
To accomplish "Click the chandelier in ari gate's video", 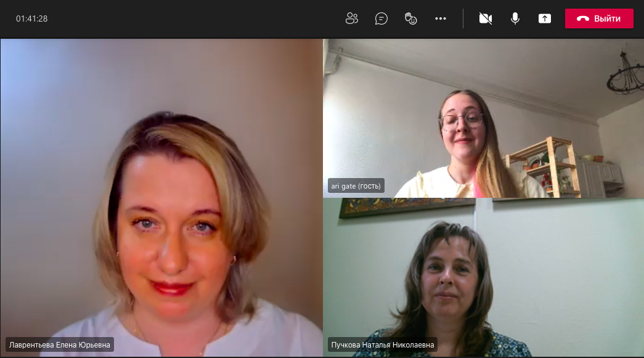I will click(x=626, y=74).
